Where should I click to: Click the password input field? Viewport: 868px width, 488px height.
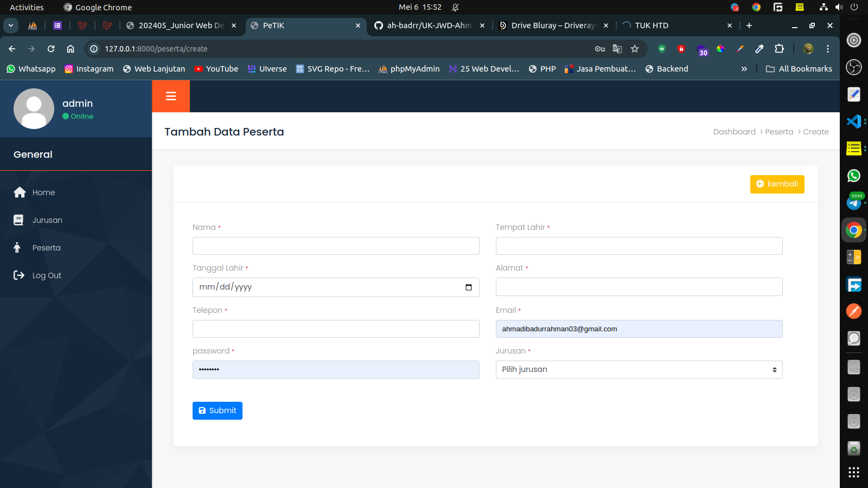click(x=336, y=370)
